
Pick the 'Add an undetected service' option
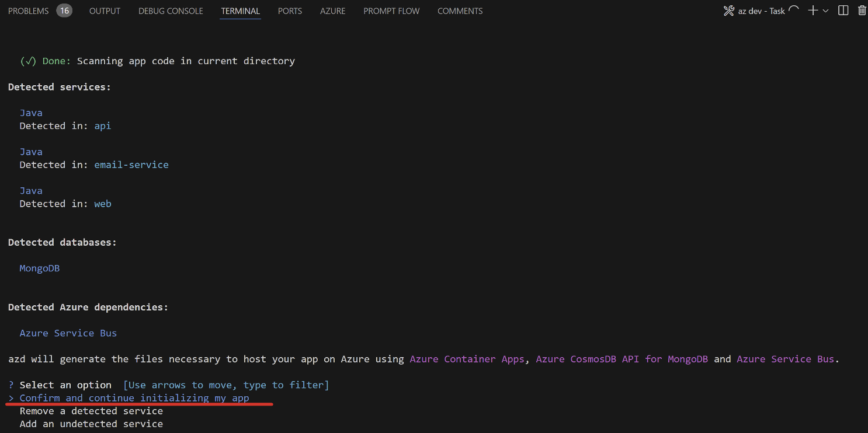[x=91, y=424]
